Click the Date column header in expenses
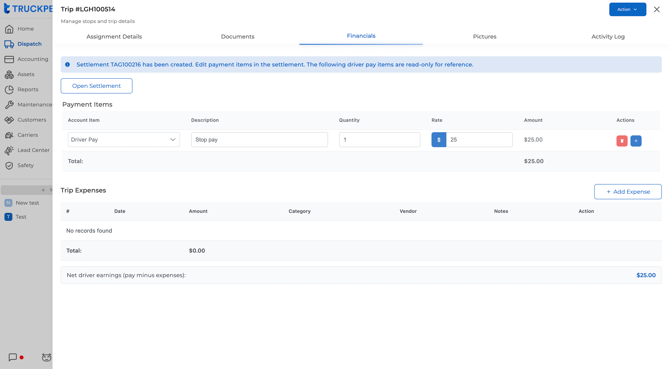670x369 pixels. tap(120, 211)
